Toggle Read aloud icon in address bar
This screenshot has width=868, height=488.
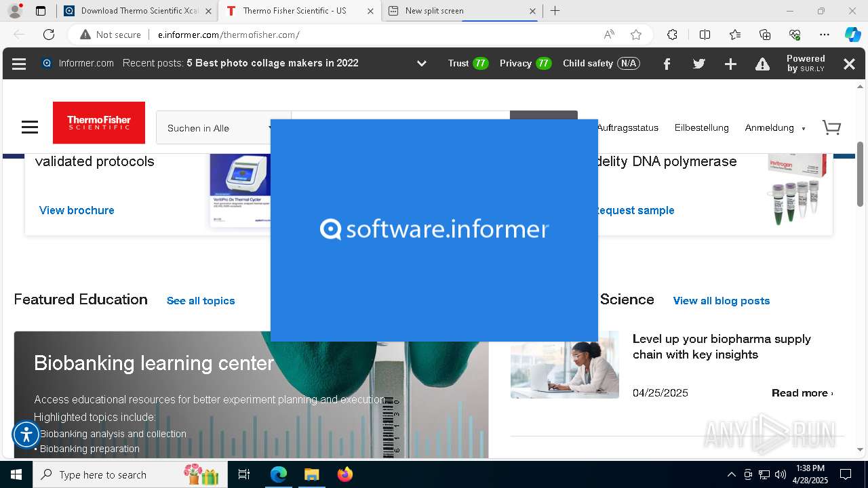pos(609,35)
